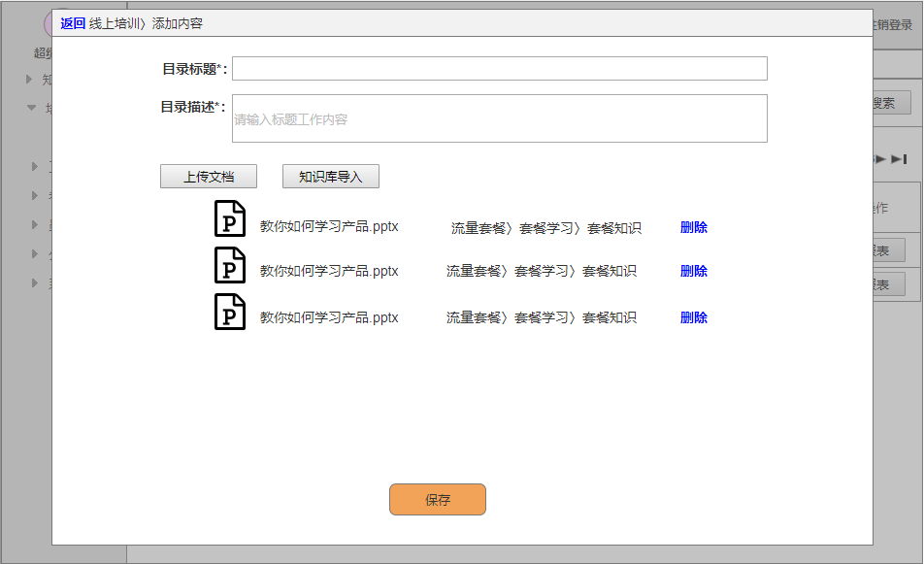Click the orange 保存 button
Image resolution: width=924 pixels, height=564 pixels.
tap(438, 500)
